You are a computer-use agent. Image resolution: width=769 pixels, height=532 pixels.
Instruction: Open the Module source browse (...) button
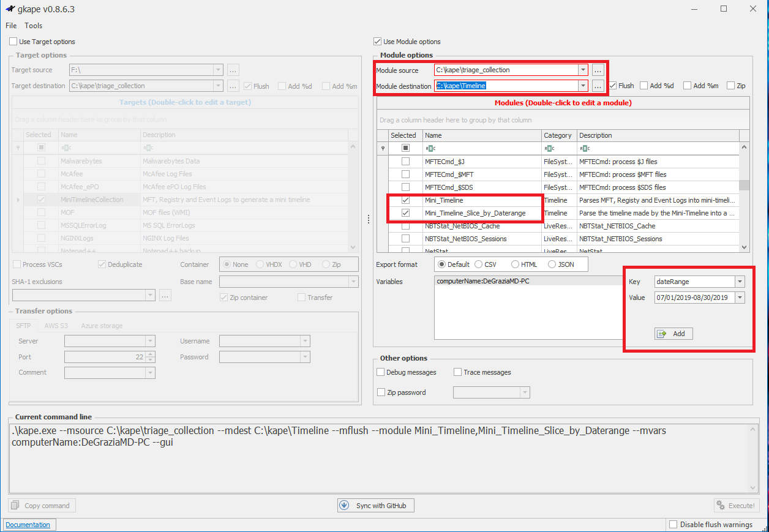pyautogui.click(x=597, y=70)
